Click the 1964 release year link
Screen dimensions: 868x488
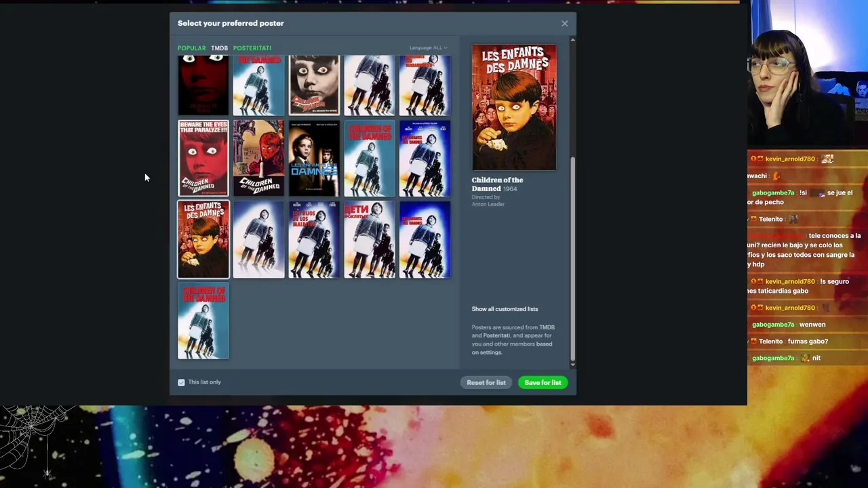(x=510, y=189)
